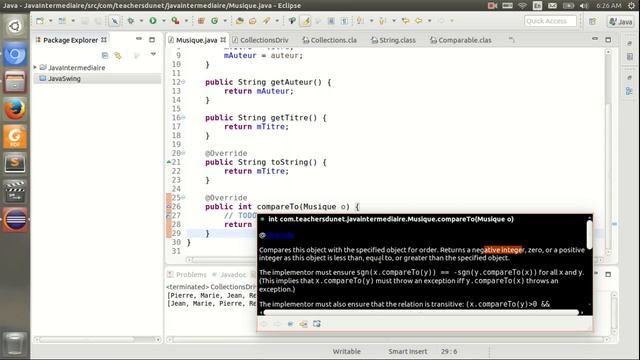Go to Last Edit Location icon
Screen dimensions: 640x360
click(405, 21)
